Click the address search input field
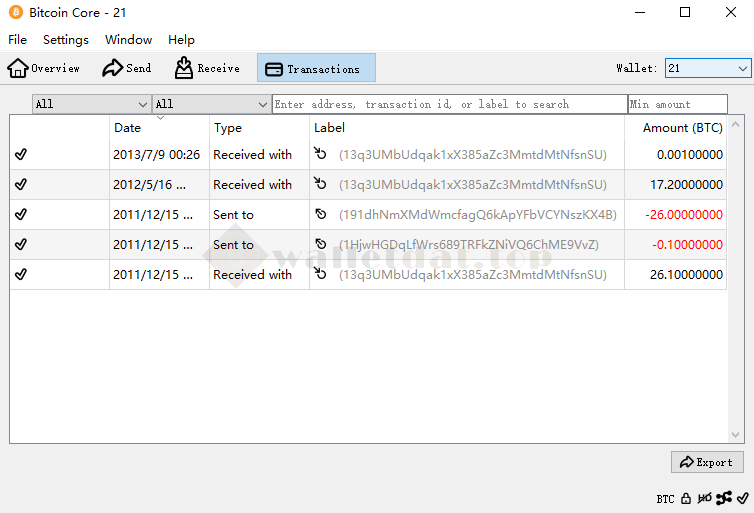The image size is (754, 513). click(449, 104)
